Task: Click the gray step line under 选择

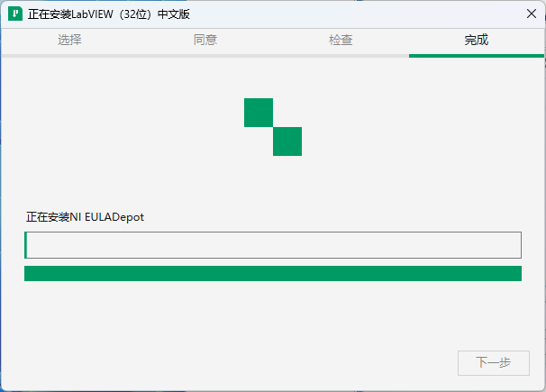Action: [x=69, y=56]
